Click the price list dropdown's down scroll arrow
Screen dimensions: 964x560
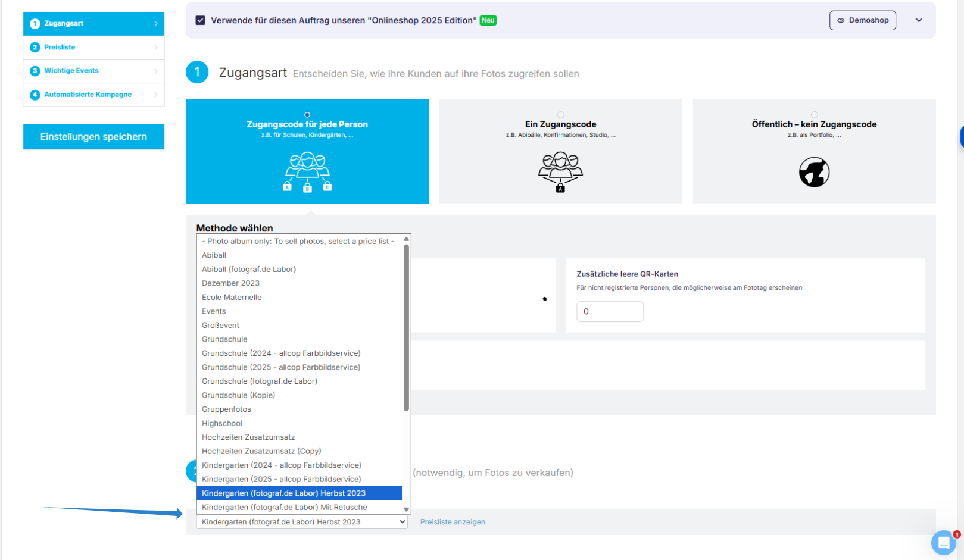[407, 509]
